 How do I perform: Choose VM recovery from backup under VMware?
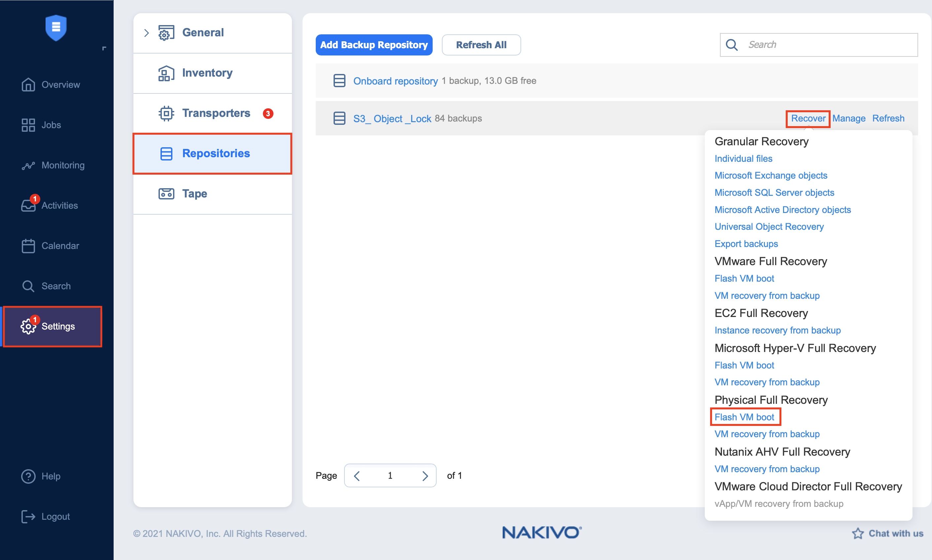[x=767, y=296]
